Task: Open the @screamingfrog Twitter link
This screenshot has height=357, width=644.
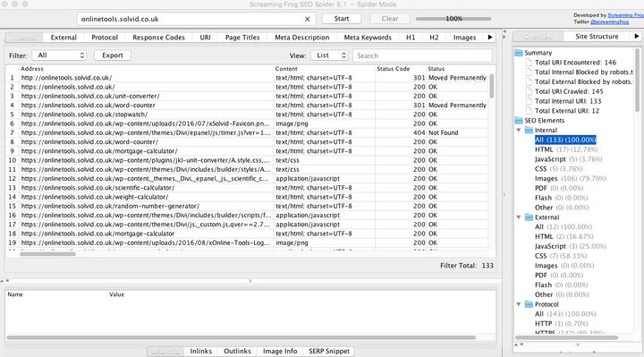Action: click(x=609, y=21)
